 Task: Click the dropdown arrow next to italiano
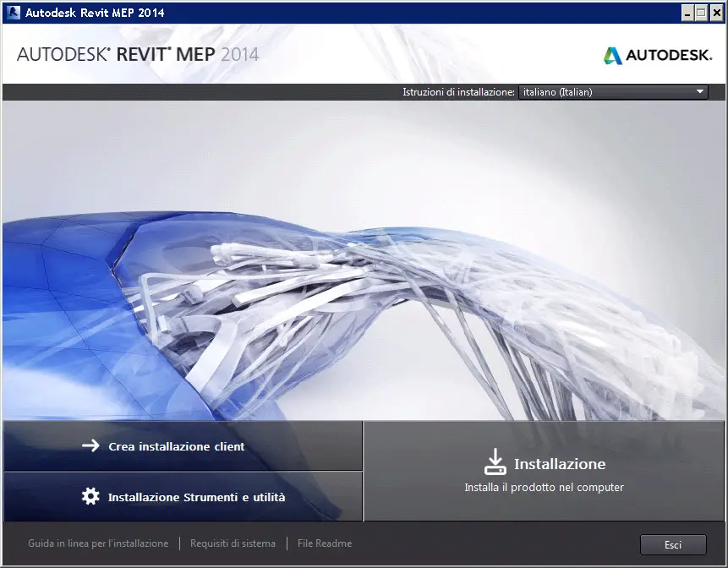(x=700, y=92)
